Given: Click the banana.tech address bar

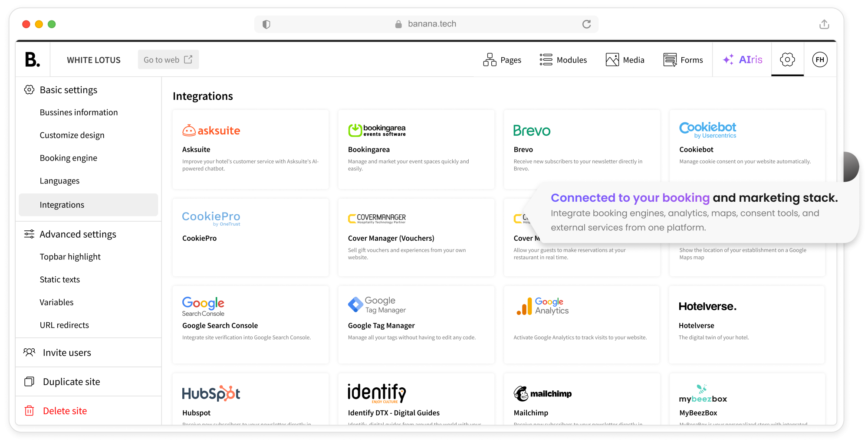Looking at the screenshot, I should pos(426,24).
